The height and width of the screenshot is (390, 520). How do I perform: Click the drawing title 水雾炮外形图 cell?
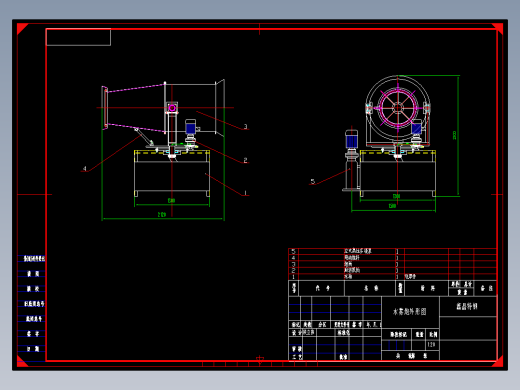click(410, 312)
